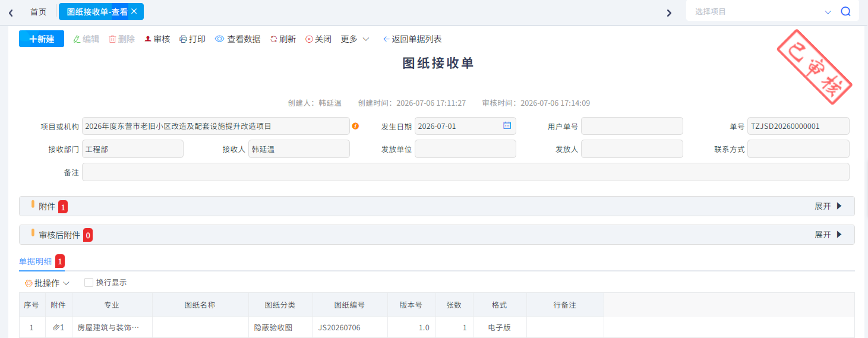Click the 发放人 input field
Viewport: 868px width, 338px height.
[632, 149]
